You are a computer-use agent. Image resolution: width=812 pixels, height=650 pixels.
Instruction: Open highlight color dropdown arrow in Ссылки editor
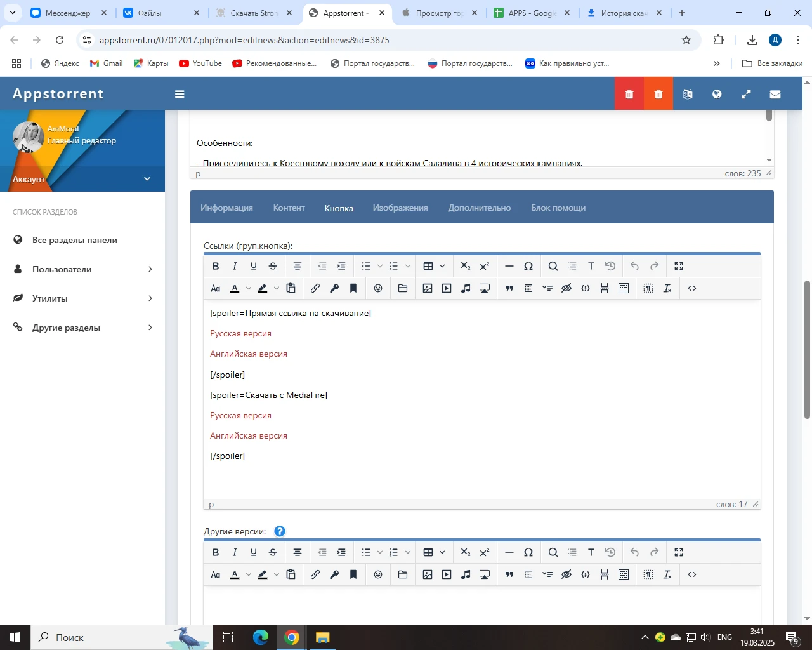(277, 288)
